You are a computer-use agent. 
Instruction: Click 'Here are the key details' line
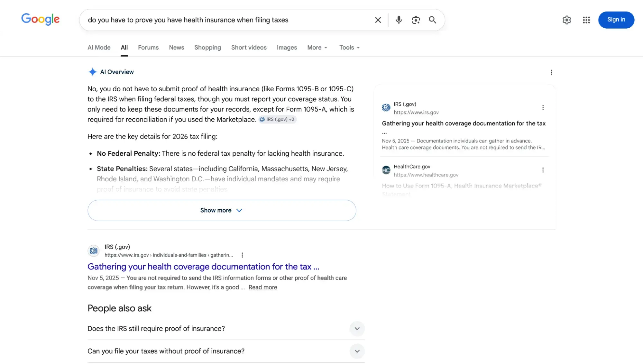tap(152, 136)
